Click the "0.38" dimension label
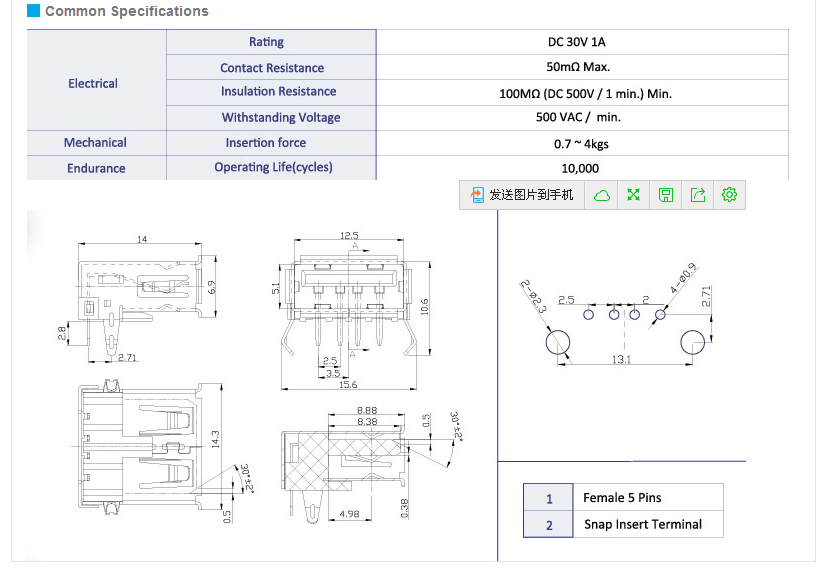 [x=404, y=508]
